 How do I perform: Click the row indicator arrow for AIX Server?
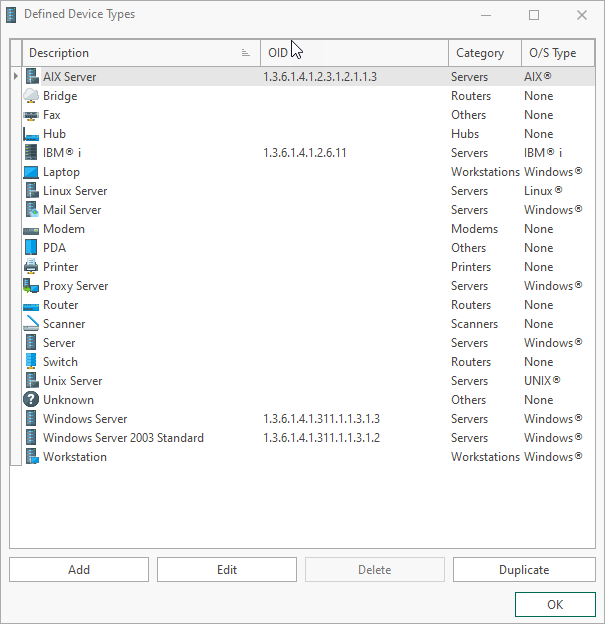tap(15, 77)
